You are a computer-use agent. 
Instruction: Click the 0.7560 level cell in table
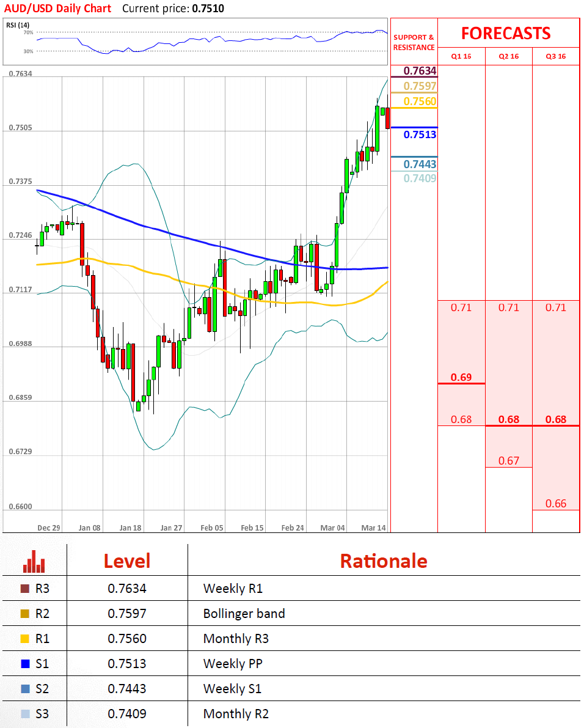tap(127, 639)
